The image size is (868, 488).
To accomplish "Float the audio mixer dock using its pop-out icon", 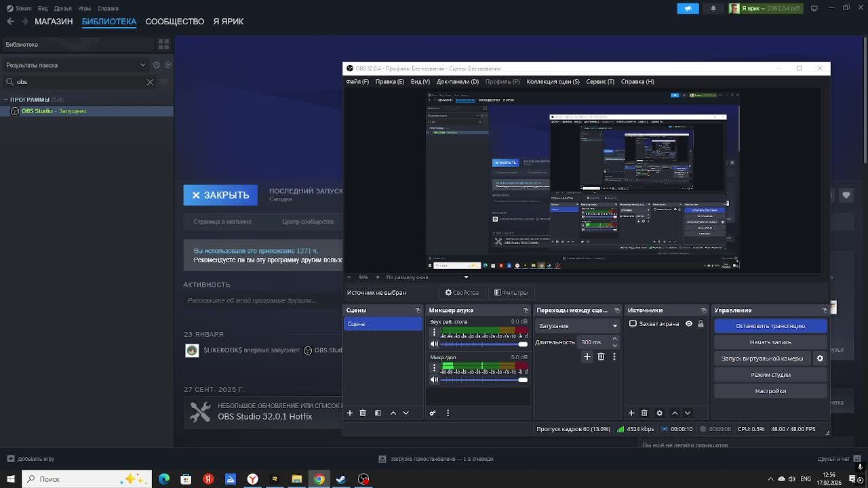I will coord(526,310).
